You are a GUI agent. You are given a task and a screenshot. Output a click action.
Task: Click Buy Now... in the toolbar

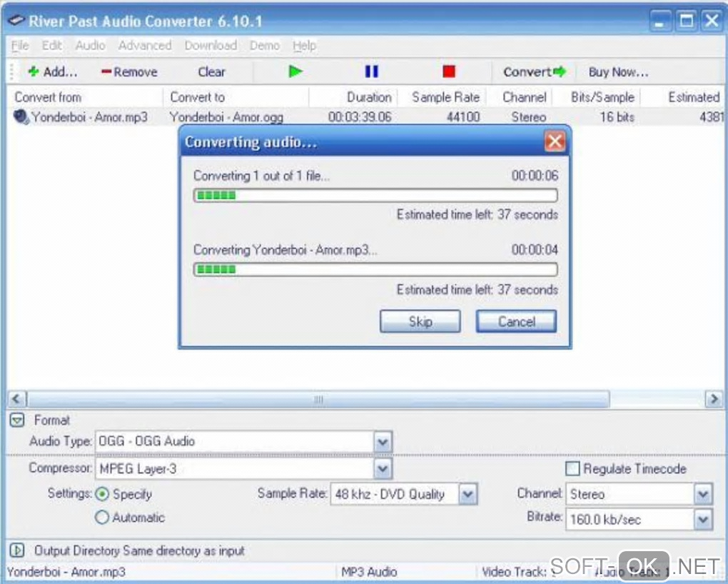point(618,71)
